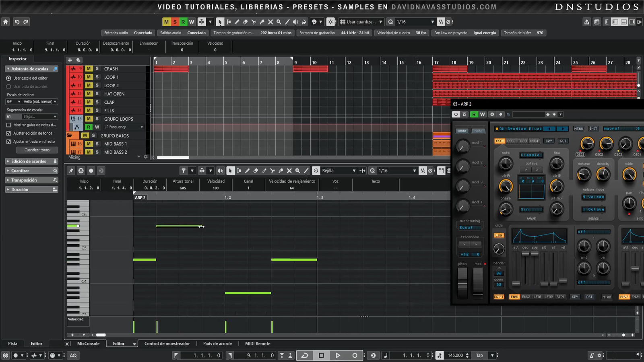Click the Undo arrow icon
The height and width of the screenshot is (362, 644).
point(17,22)
